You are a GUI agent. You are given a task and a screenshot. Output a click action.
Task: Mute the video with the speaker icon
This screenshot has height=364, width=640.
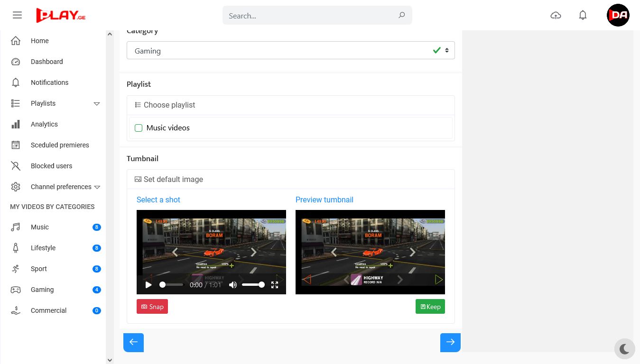pos(233,285)
